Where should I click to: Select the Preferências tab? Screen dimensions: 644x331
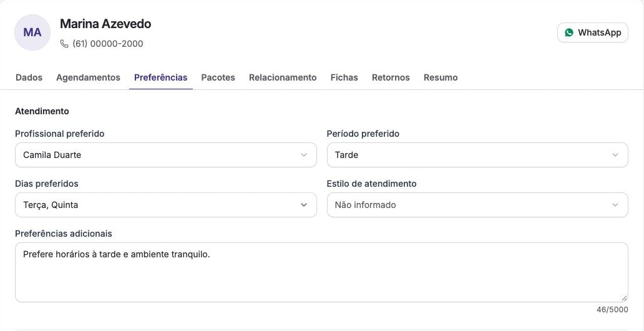160,77
